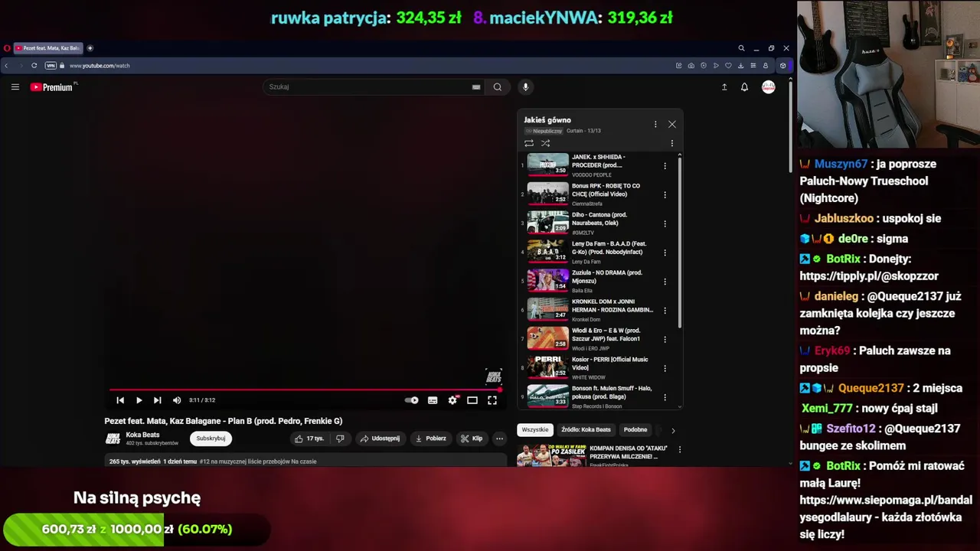Toggle playlist shuffle
980x551 pixels.
click(x=545, y=143)
